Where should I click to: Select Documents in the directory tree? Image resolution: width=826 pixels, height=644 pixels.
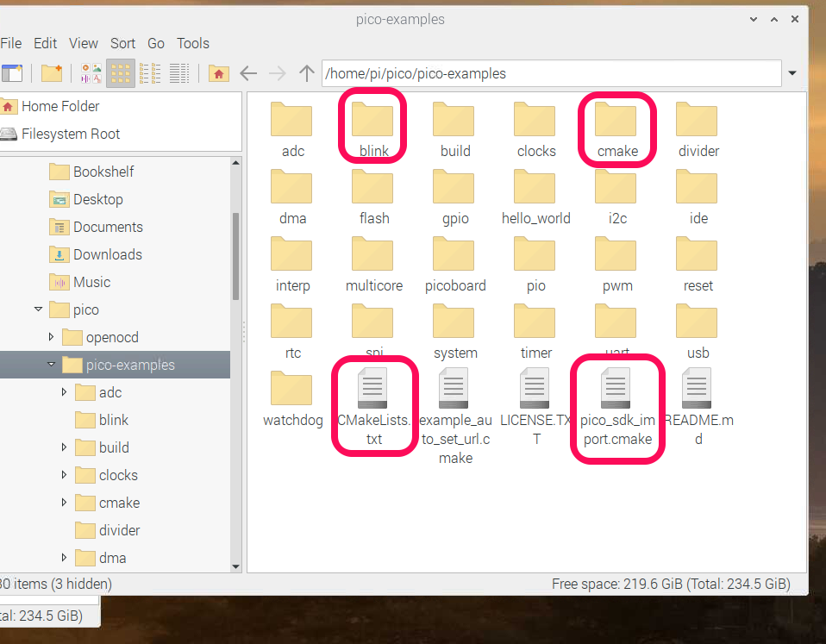tap(108, 227)
